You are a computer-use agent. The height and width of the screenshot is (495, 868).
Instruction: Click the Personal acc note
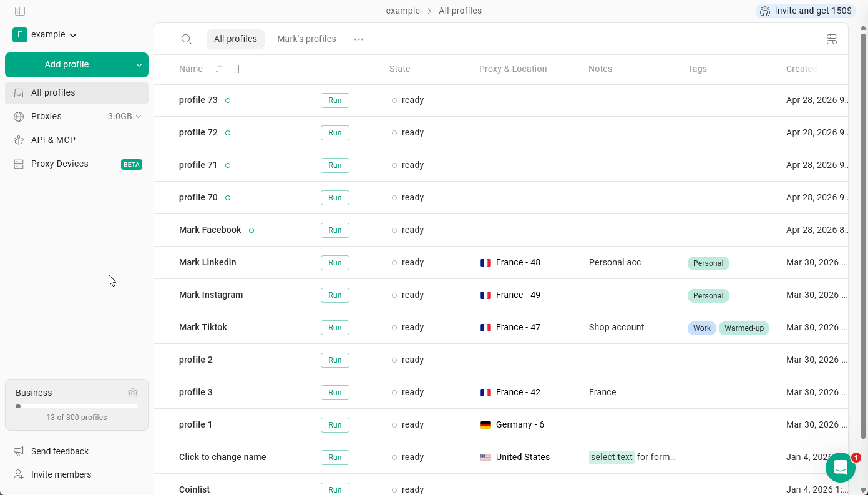tap(615, 262)
